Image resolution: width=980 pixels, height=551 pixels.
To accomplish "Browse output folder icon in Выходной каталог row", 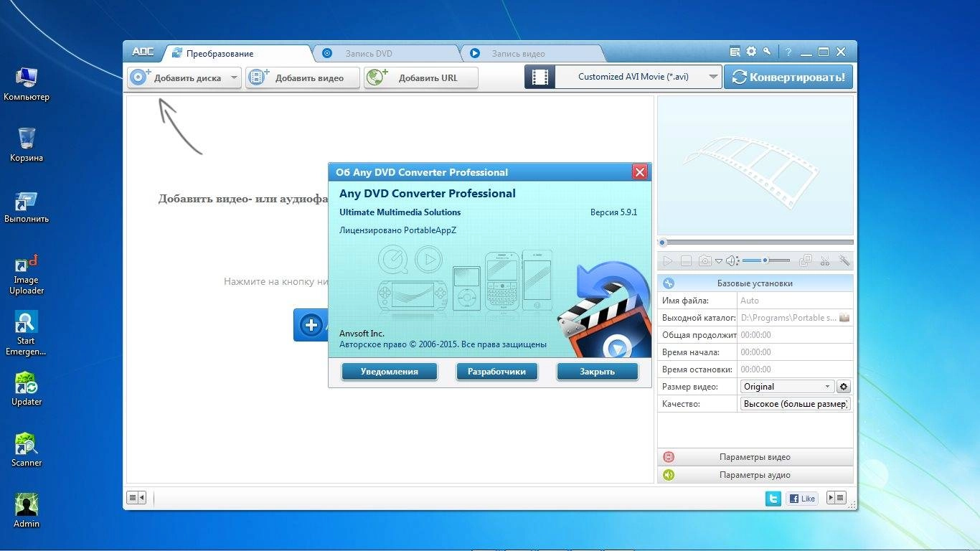I will (844, 318).
